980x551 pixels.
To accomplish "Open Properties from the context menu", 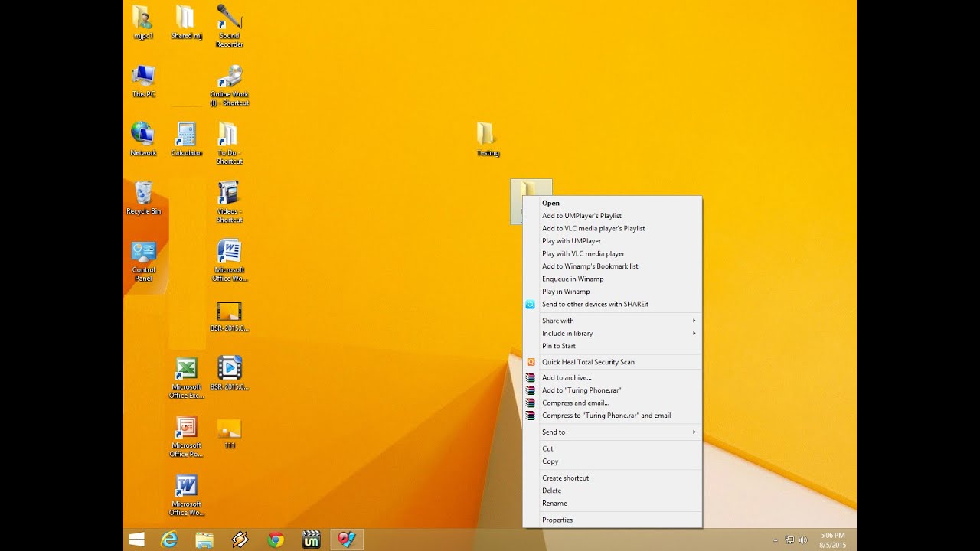I will (612, 520).
